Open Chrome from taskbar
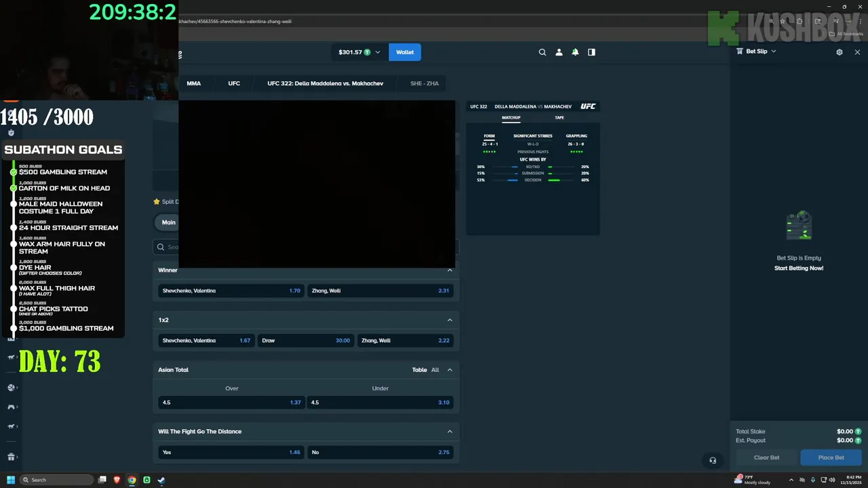 (132, 480)
